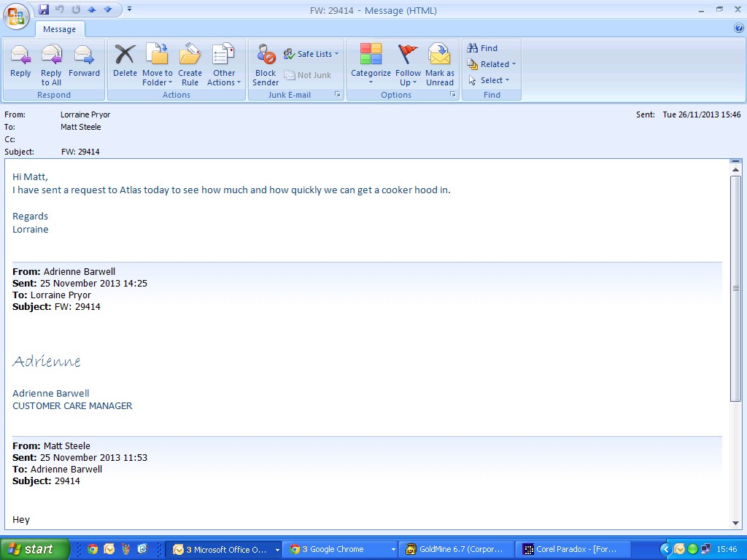
Task: Click the Help question mark icon
Action: coord(739,28)
